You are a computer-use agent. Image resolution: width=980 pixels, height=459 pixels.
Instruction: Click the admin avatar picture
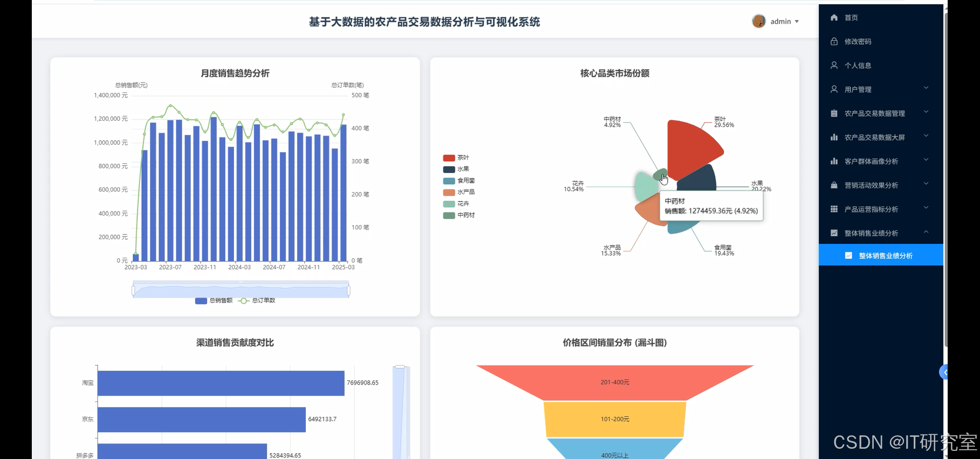pyautogui.click(x=759, y=21)
